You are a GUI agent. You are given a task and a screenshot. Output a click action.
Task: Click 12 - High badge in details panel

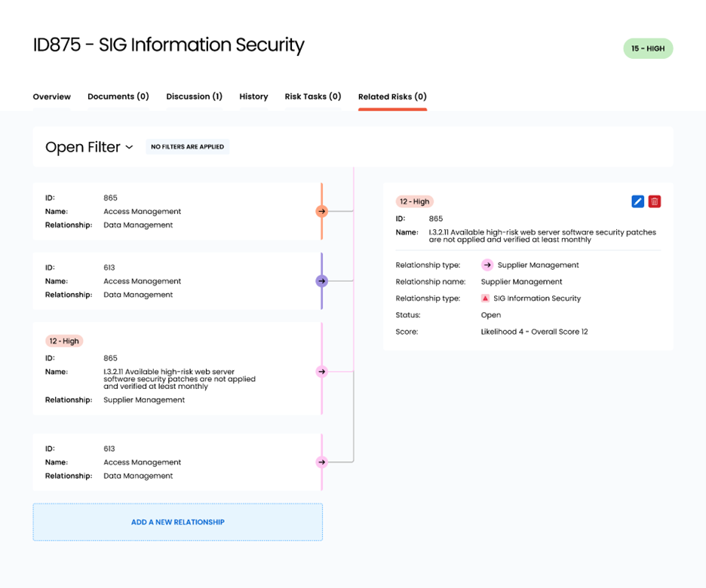click(x=415, y=201)
